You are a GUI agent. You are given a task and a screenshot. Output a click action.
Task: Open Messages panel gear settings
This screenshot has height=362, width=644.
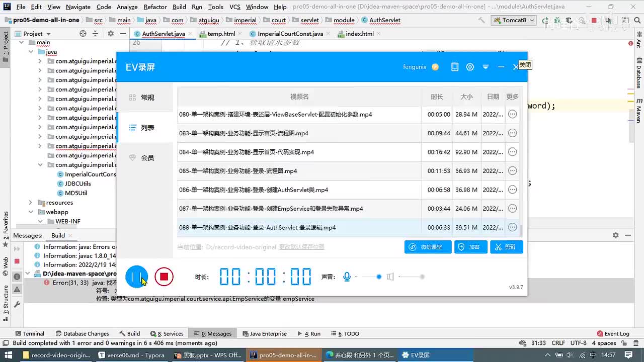[615, 235]
